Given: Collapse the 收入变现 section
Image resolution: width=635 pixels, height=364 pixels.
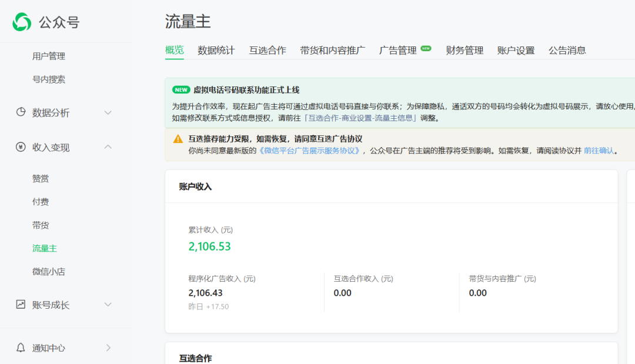Looking at the screenshot, I should tap(108, 147).
